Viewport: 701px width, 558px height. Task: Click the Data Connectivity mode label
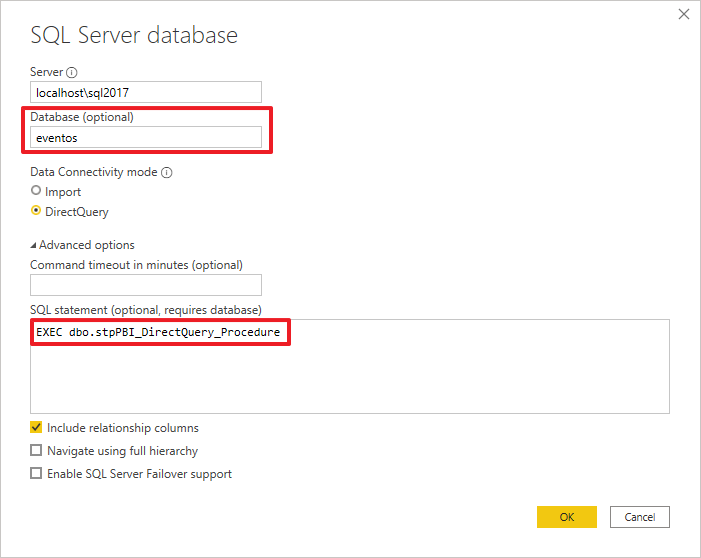click(x=94, y=172)
